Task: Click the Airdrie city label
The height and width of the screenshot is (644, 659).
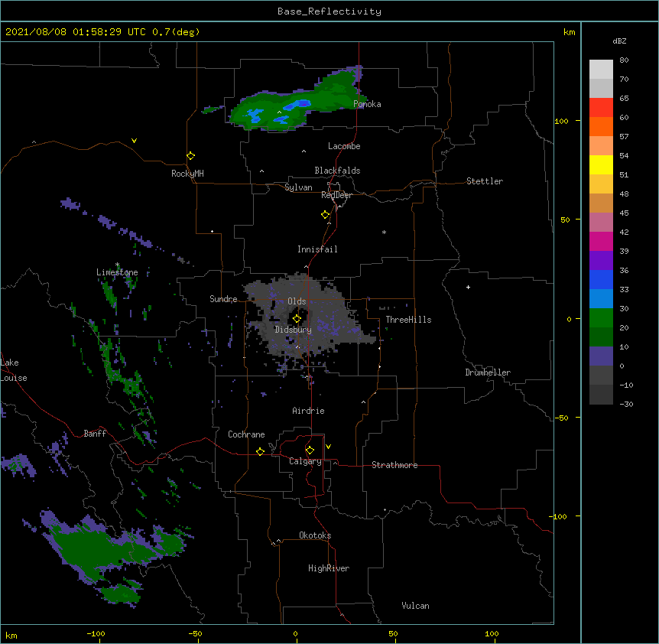Action: pos(308,411)
